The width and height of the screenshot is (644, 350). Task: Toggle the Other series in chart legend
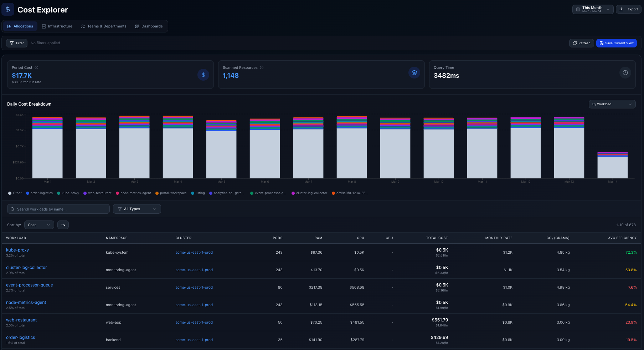(x=15, y=193)
